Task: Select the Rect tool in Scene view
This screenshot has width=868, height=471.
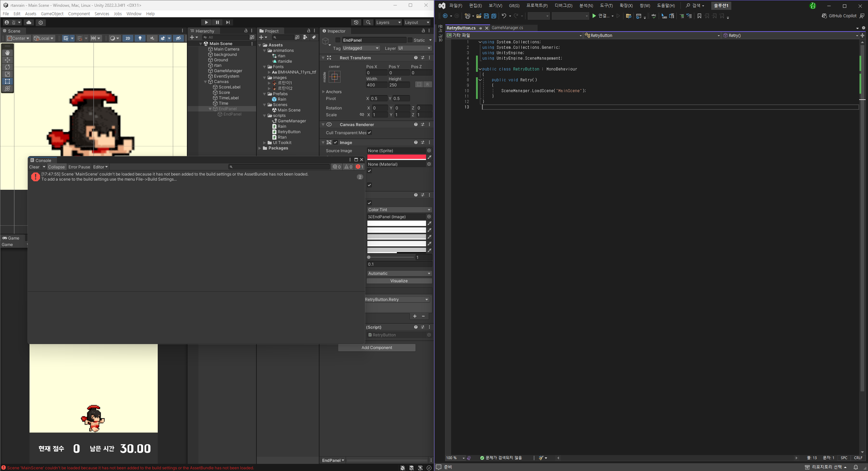Action: (7, 81)
